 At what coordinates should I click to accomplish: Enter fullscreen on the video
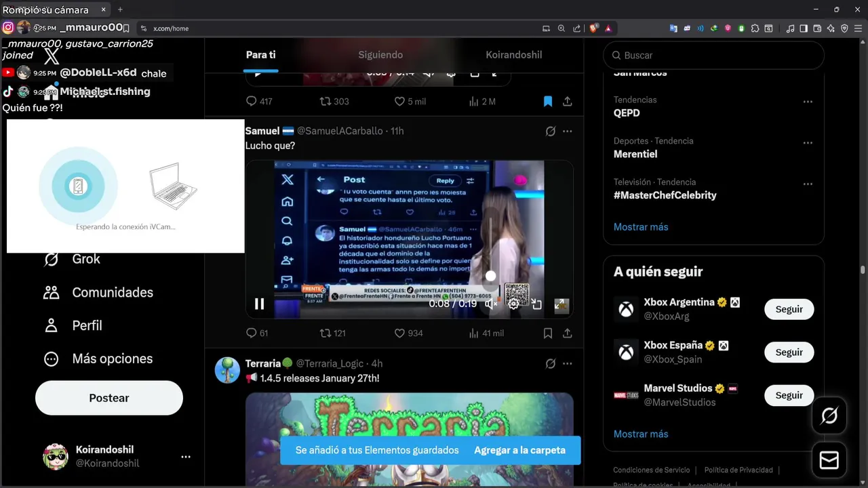[561, 305]
